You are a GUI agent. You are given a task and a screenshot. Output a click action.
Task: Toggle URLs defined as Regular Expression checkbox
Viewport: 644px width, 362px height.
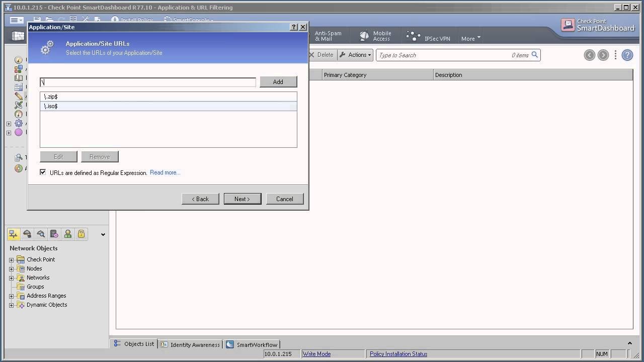(43, 172)
